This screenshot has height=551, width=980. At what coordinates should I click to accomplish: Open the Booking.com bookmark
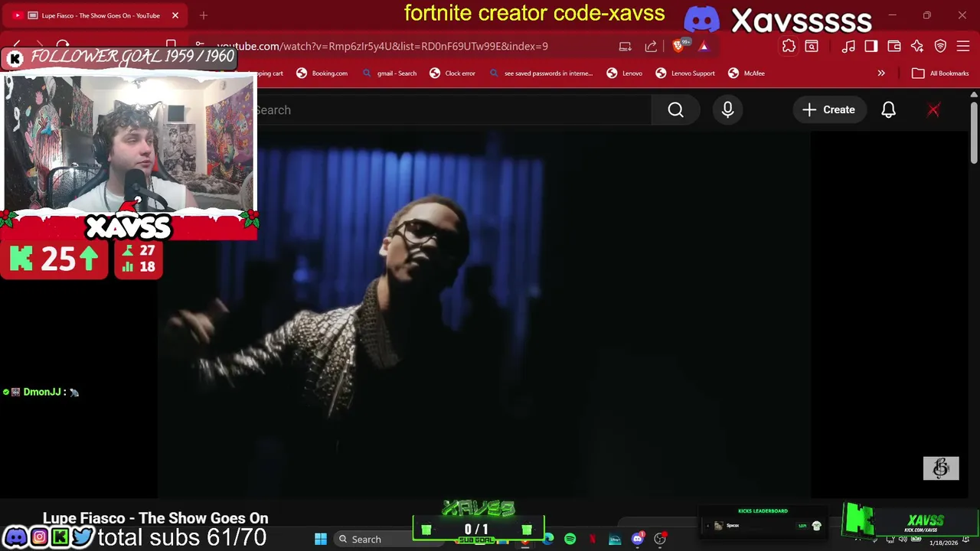coord(322,73)
